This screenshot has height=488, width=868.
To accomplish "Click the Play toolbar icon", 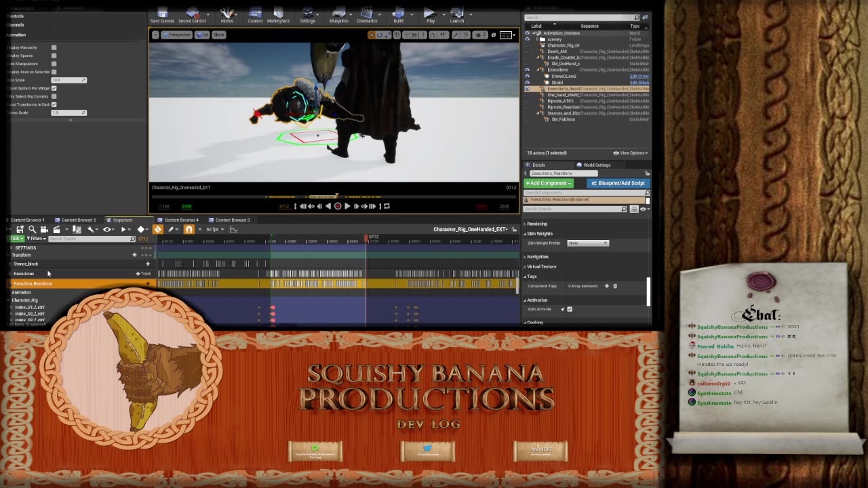I will (x=430, y=15).
